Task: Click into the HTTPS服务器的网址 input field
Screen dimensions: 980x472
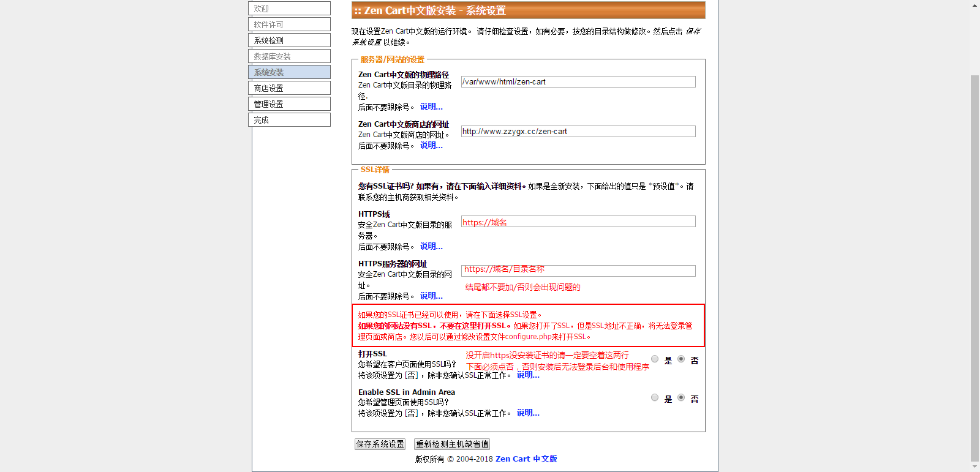Action: click(x=578, y=271)
